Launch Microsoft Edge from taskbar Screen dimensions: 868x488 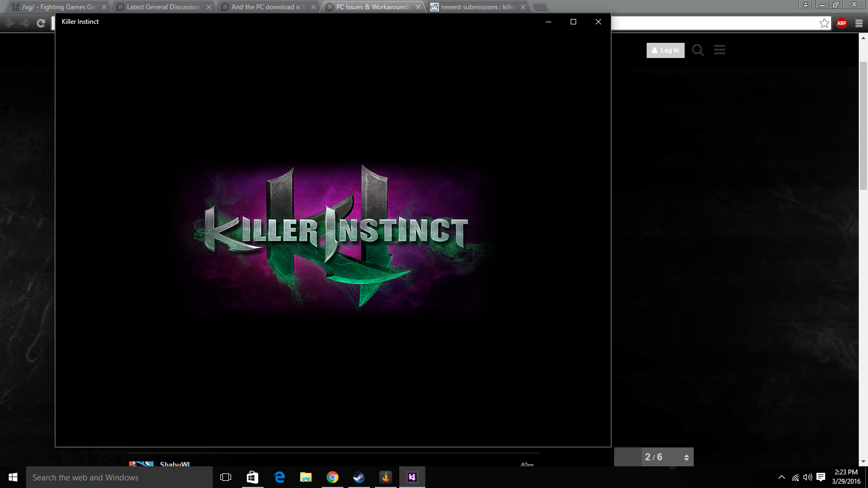click(279, 477)
